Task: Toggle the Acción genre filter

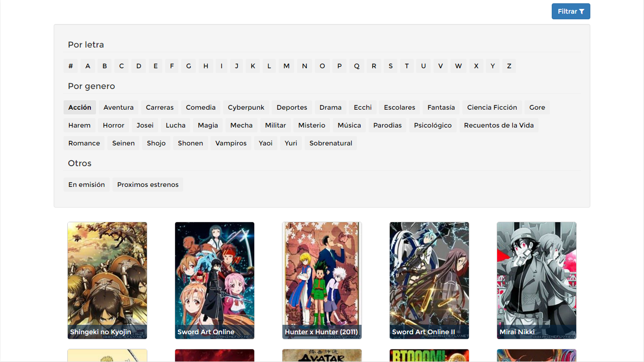Action: [80, 107]
